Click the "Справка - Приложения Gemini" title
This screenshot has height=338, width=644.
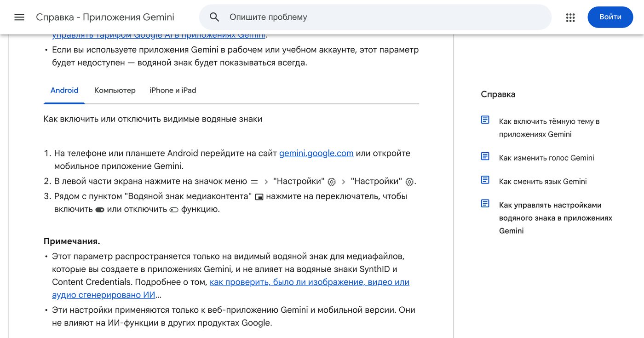[x=105, y=17]
